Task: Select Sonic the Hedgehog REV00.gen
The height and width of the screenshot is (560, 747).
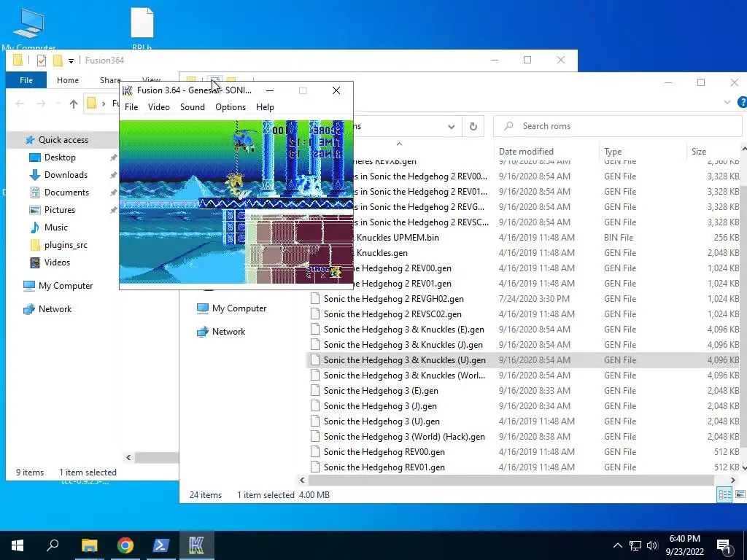Action: [x=384, y=452]
